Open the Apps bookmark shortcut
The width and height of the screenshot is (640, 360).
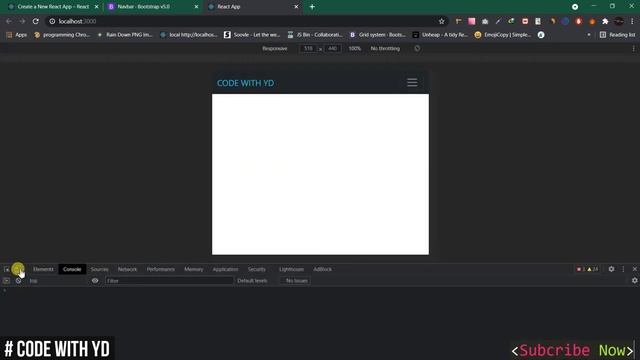coord(17,35)
